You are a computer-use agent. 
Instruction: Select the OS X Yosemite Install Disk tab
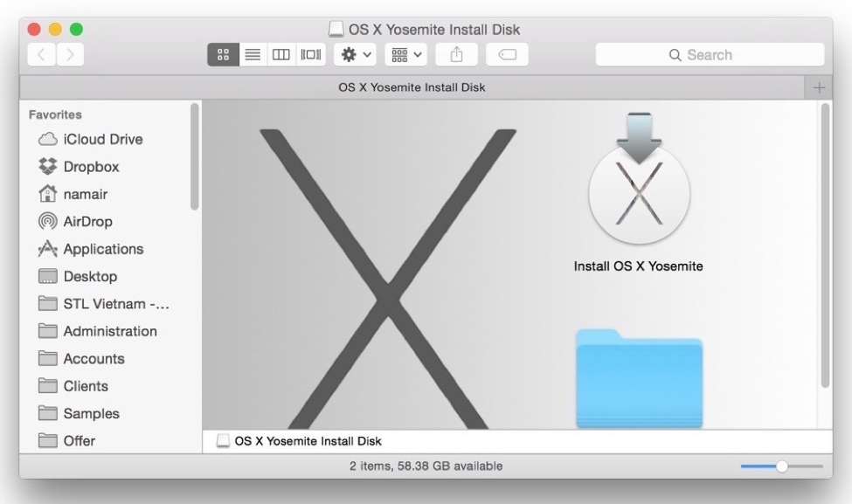pos(412,87)
